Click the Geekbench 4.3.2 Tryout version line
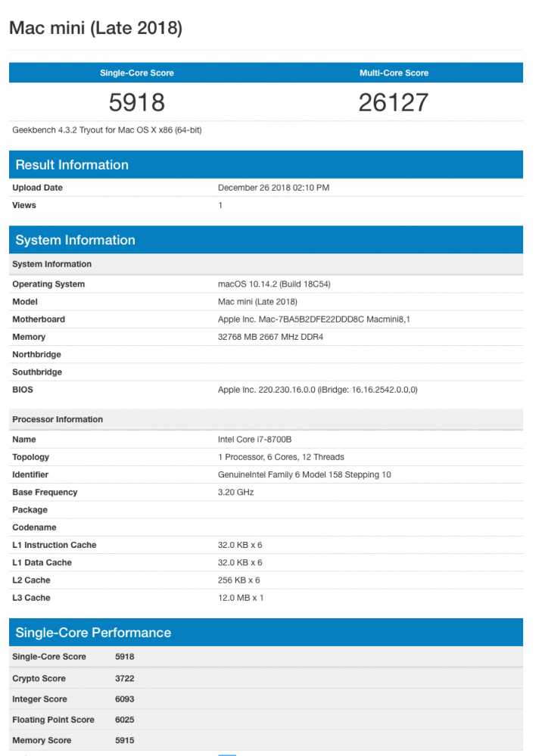This screenshot has height=756, width=545. (107, 130)
